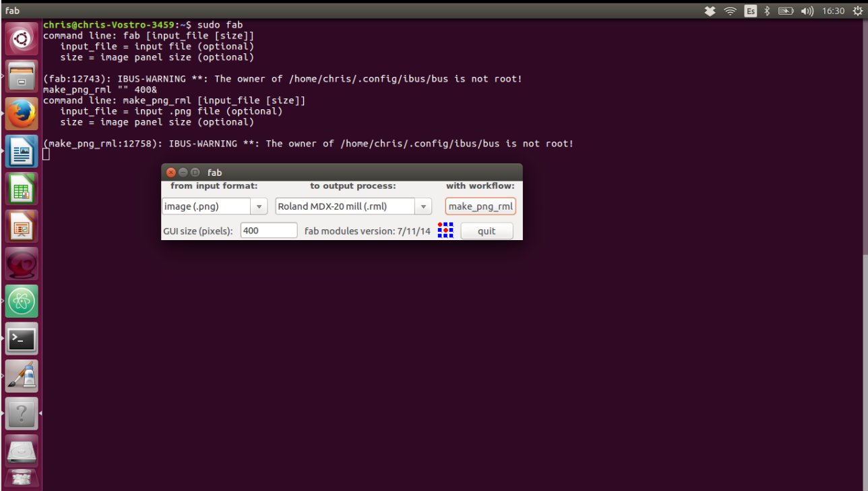Open LibreOffice Calc spreadsheet icon
This screenshot has height=491, width=868.
click(x=22, y=189)
